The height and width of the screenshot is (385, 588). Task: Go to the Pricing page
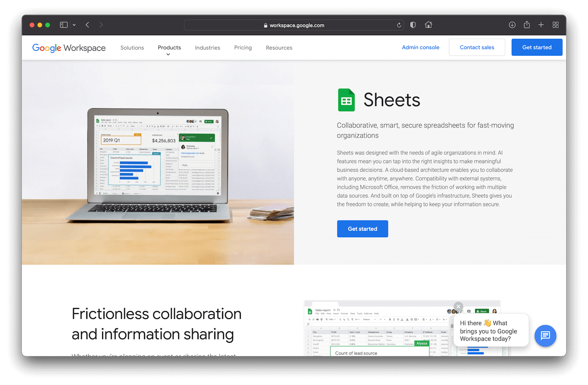click(243, 48)
